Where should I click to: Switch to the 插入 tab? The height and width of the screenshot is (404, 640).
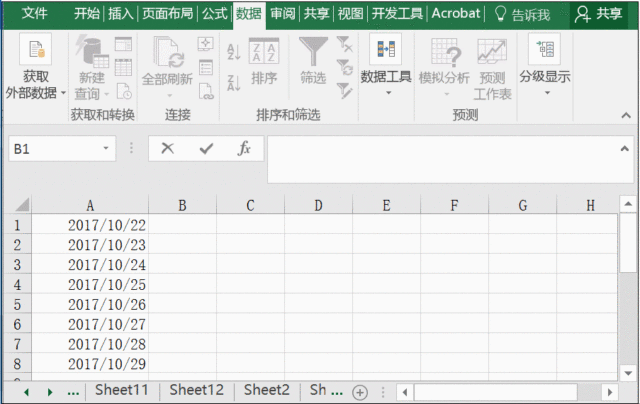[121, 14]
